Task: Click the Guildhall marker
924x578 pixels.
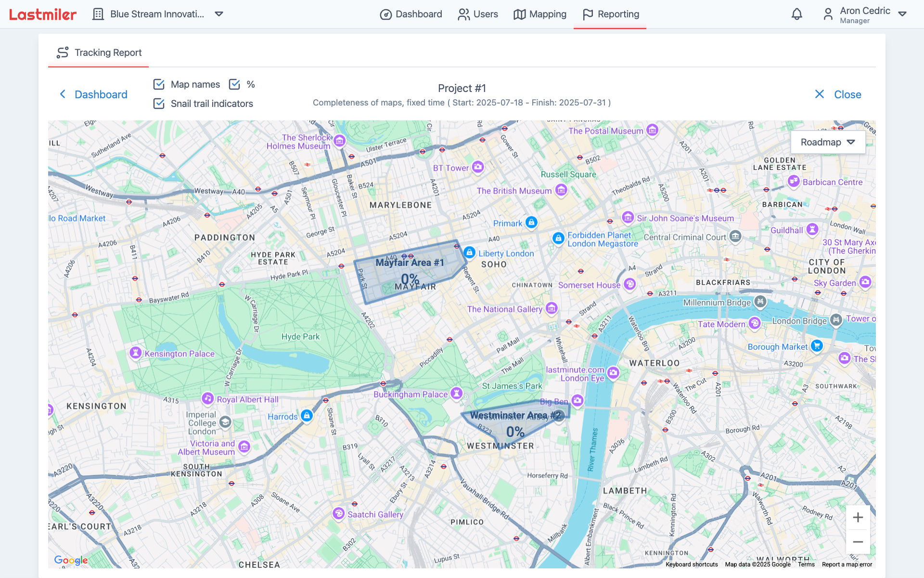Action: (x=812, y=229)
